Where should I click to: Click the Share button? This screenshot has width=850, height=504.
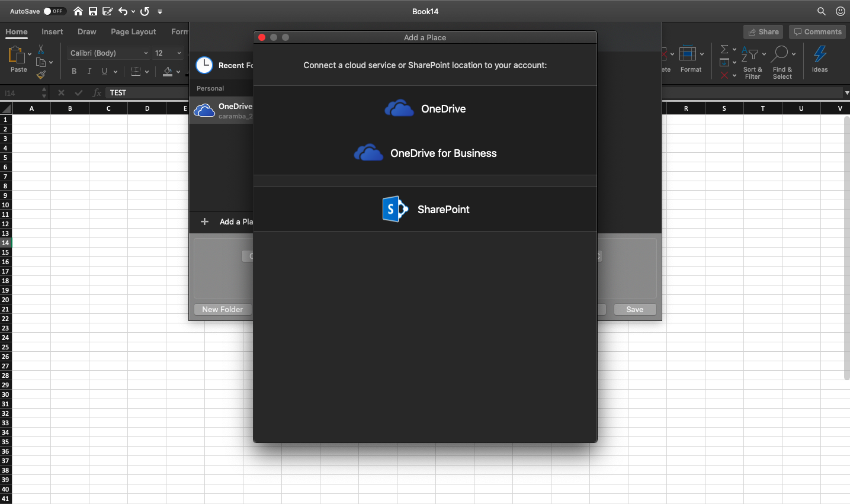[763, 32]
